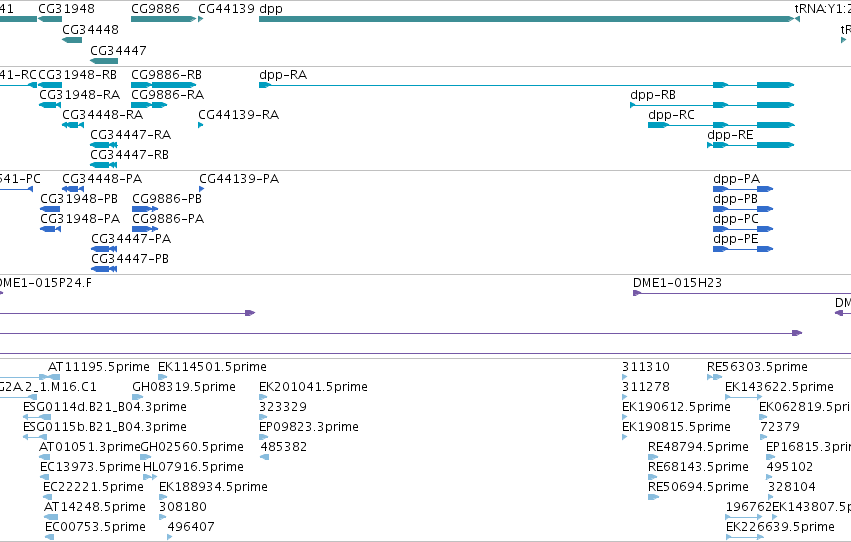Click the CG9886 gene feature
The height and width of the screenshot is (542, 851).
coord(163,19)
